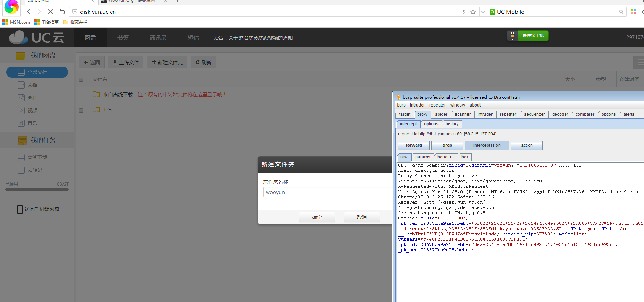Screen dimensions: 644x302
Task: Switch to Burp target tab
Action: (405, 114)
